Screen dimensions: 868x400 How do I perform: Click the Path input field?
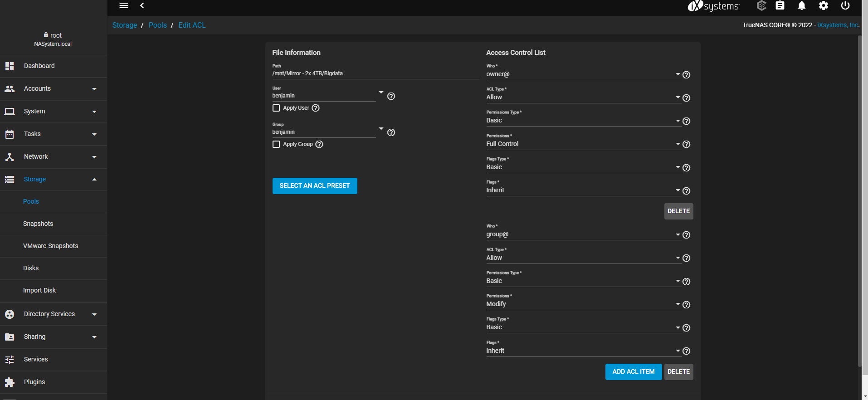pos(375,73)
